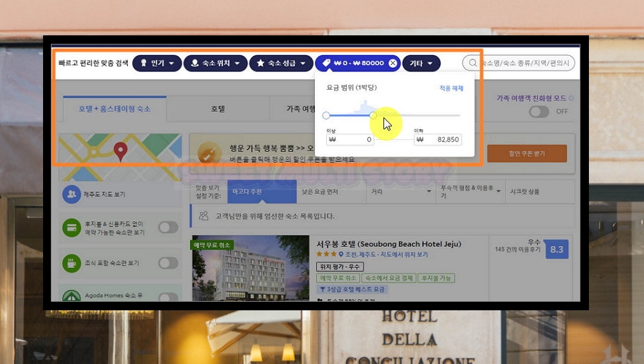The height and width of the screenshot is (364, 644).
Task: Toggle 후지불 & 신용카드 없이 예약 switch
Action: [168, 228]
